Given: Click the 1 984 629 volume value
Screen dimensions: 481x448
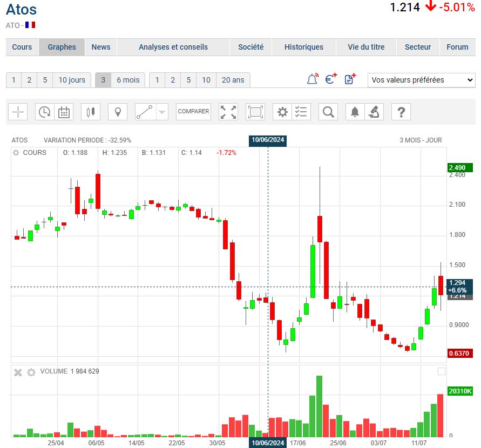Looking at the screenshot, I should tap(85, 371).
